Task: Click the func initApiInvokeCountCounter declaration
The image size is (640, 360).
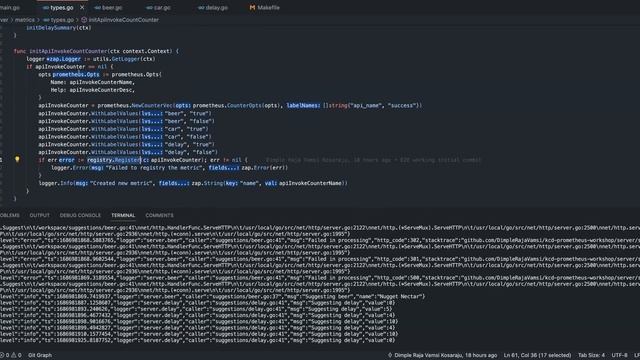Action: [96, 51]
